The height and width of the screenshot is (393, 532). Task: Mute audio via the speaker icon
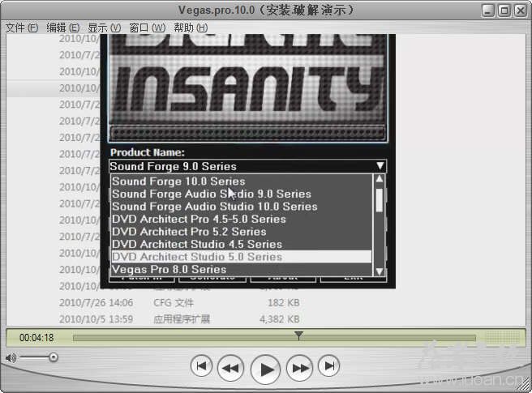(11, 357)
